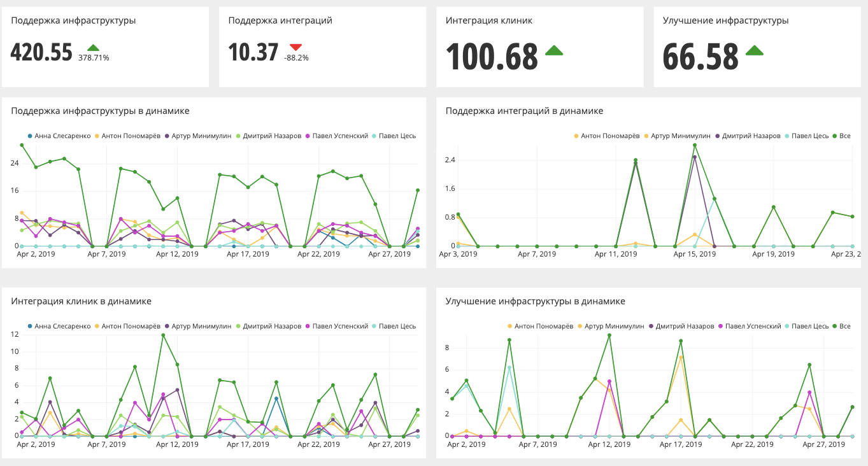Screen dimensions: 868x466
Task: Click the 2.4 y-axis label
Action: pos(450,160)
